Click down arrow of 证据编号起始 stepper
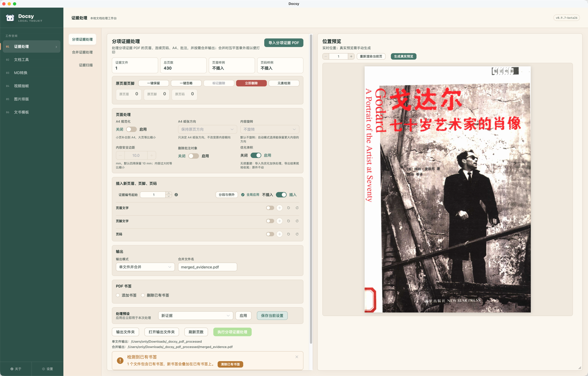Screen dimensions: 588x376 (x=168, y=196)
